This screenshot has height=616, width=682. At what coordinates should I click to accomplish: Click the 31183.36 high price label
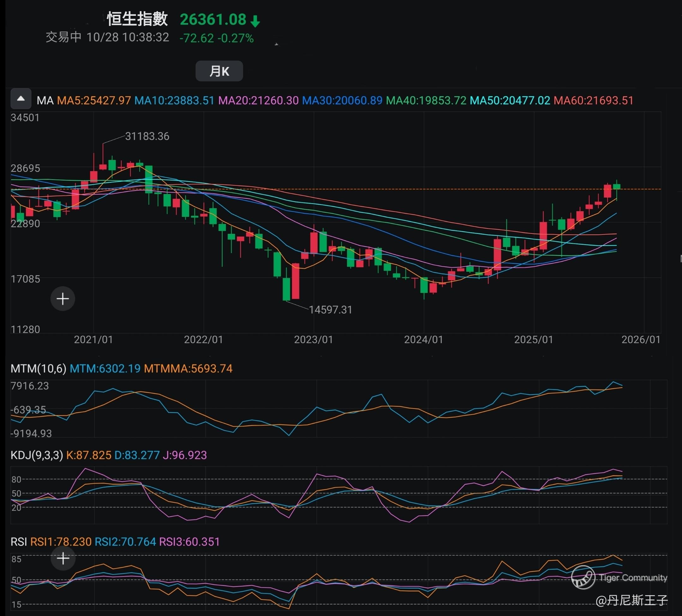(147, 136)
